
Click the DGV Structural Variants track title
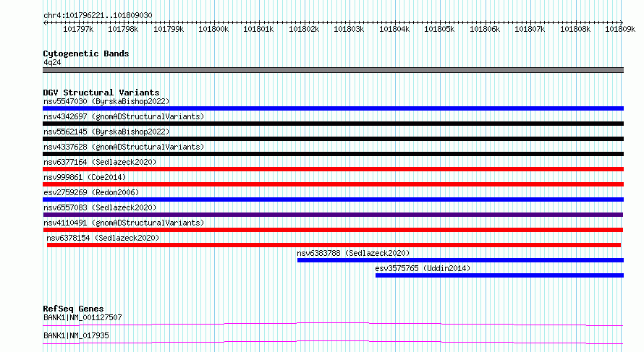pos(101,93)
